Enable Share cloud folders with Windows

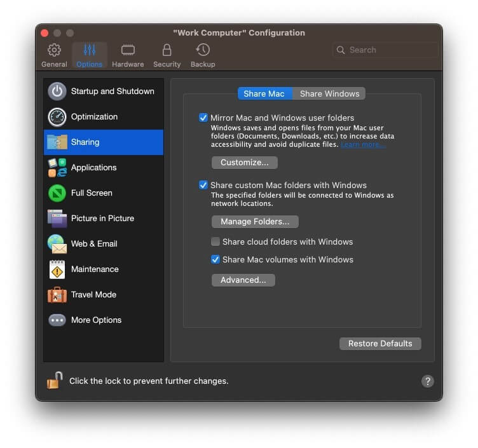[215, 241]
